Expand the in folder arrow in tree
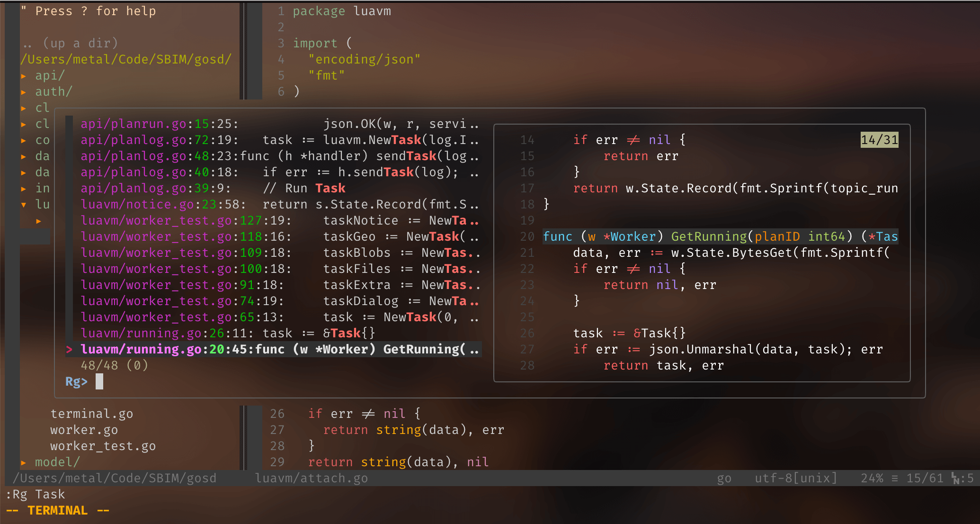The width and height of the screenshot is (980, 524). point(24,189)
